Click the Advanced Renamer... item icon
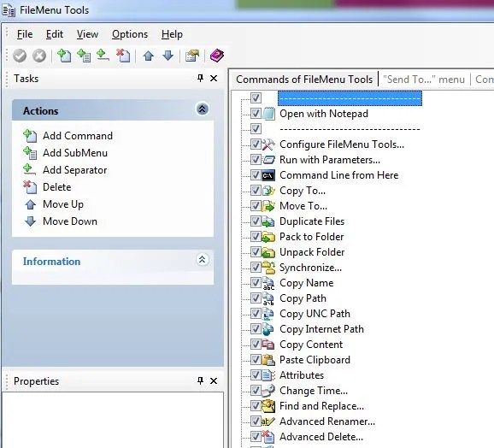The height and width of the screenshot is (448, 494). 268,421
